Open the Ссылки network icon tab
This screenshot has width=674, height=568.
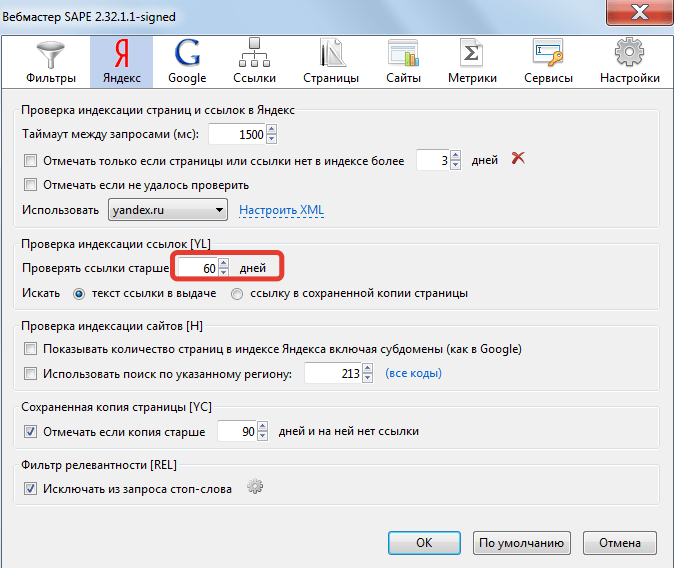(x=254, y=62)
